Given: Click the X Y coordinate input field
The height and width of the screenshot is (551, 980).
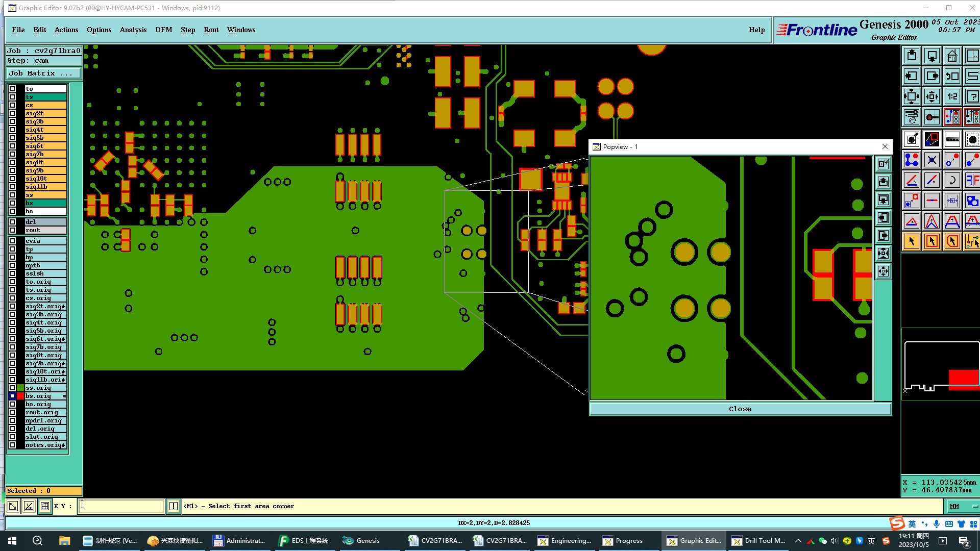Looking at the screenshot, I should point(121,506).
